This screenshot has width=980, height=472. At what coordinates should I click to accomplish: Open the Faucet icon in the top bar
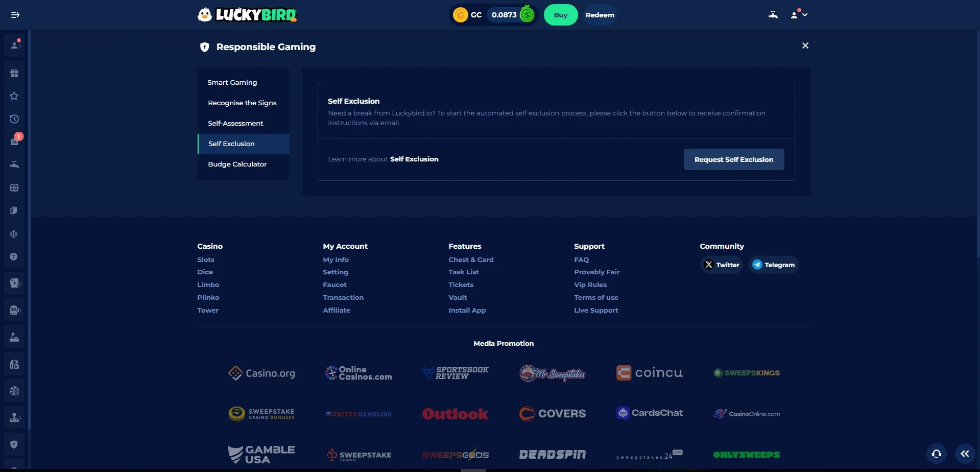tap(773, 15)
